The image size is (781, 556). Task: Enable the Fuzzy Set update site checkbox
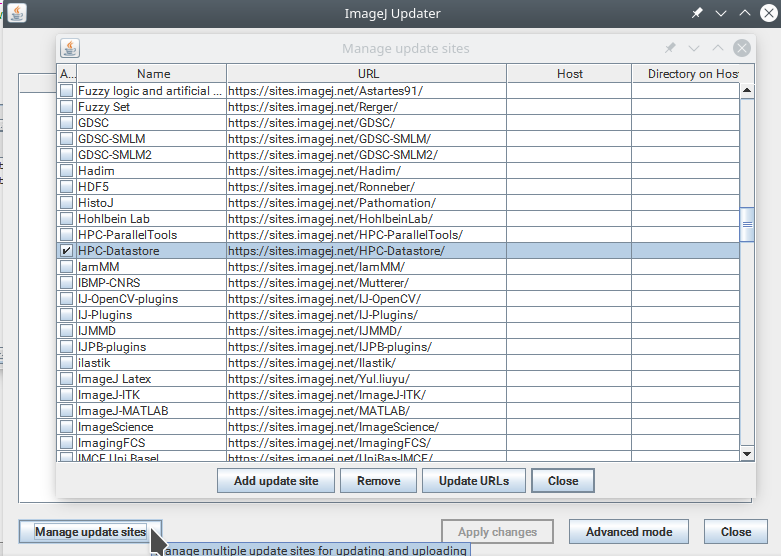pyautogui.click(x=66, y=107)
